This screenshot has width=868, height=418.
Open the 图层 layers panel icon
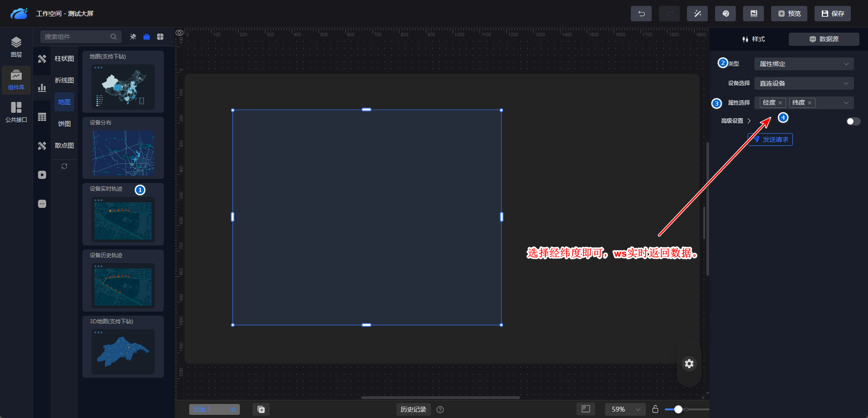pos(16,47)
